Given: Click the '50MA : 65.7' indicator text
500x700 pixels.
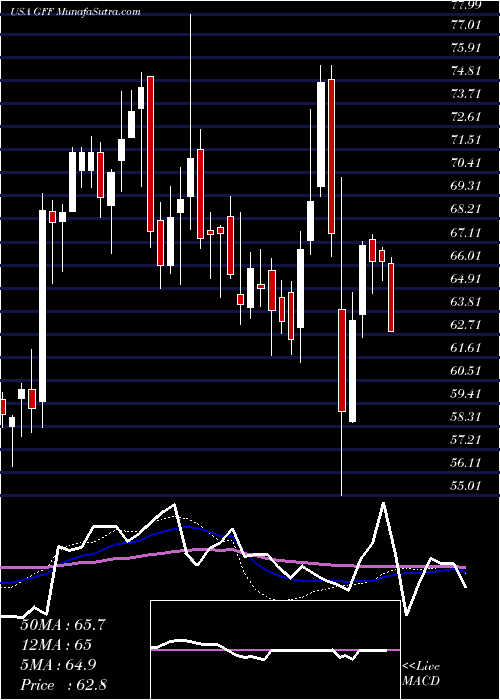Looking at the screenshot, I should (63, 625).
